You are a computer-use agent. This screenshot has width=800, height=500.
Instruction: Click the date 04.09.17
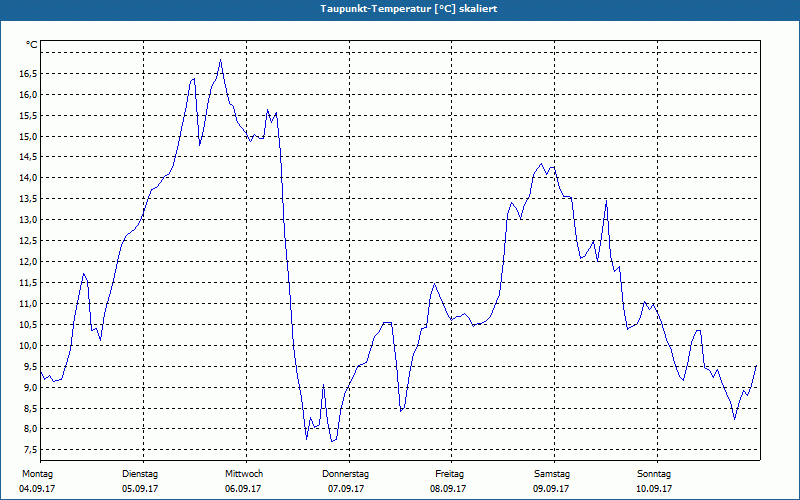pyautogui.click(x=37, y=489)
